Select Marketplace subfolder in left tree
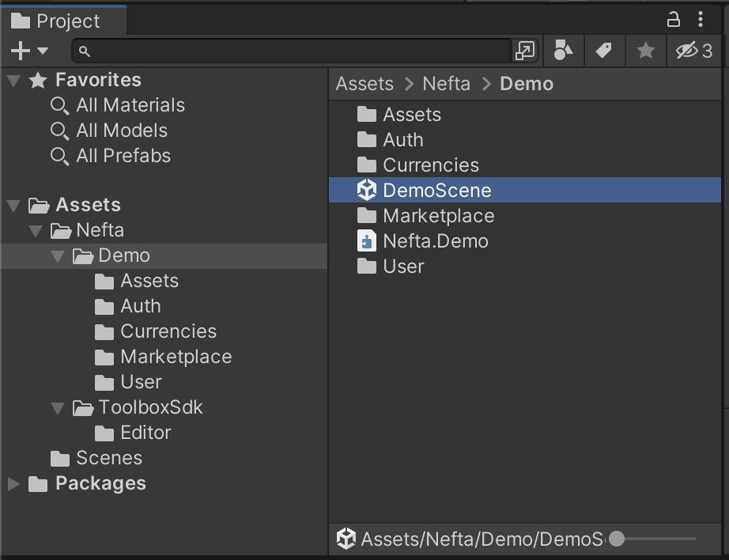 [x=164, y=357]
